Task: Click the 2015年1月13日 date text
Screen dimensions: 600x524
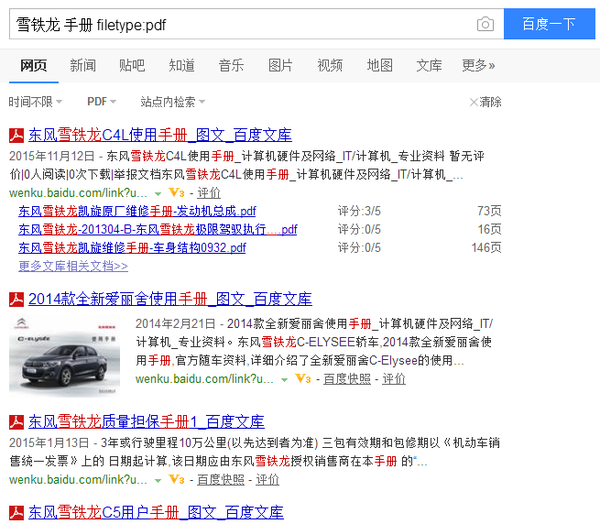Action: [x=49, y=443]
